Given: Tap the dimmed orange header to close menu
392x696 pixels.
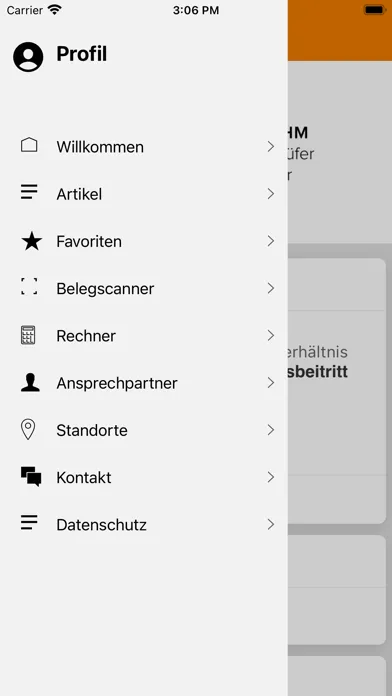Looking at the screenshot, I should coord(340,30).
